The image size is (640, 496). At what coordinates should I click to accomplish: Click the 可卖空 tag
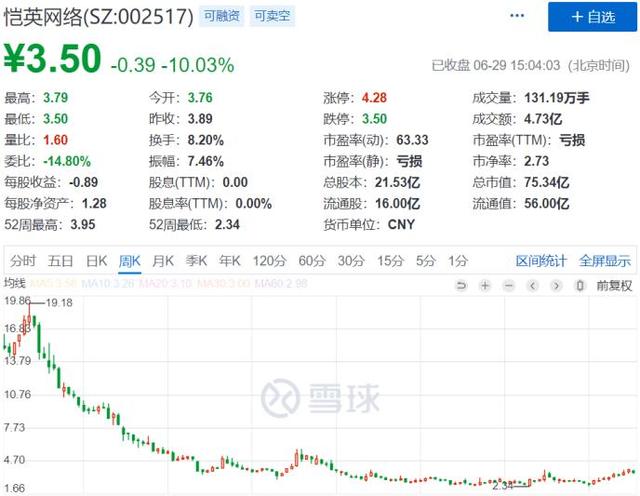pyautogui.click(x=272, y=16)
